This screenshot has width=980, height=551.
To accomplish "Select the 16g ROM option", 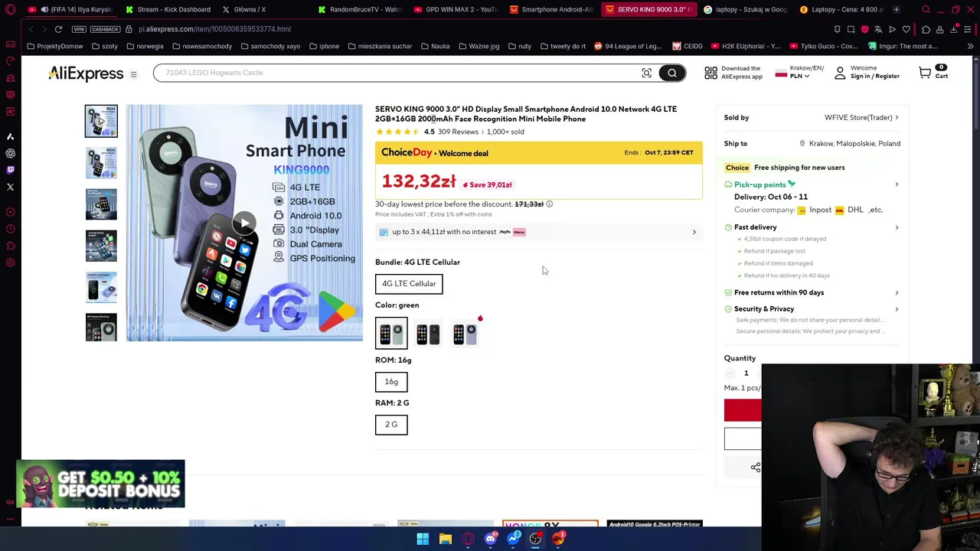I will point(391,382).
